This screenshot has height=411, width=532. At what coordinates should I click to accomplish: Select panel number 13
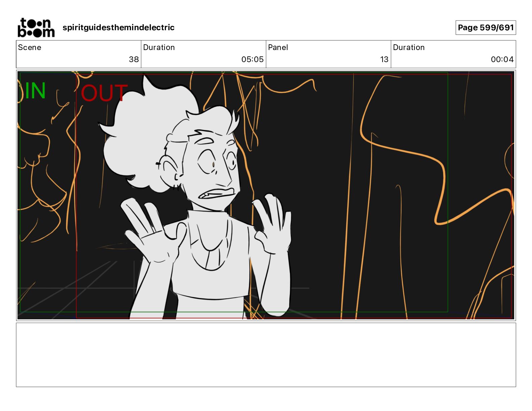384,59
